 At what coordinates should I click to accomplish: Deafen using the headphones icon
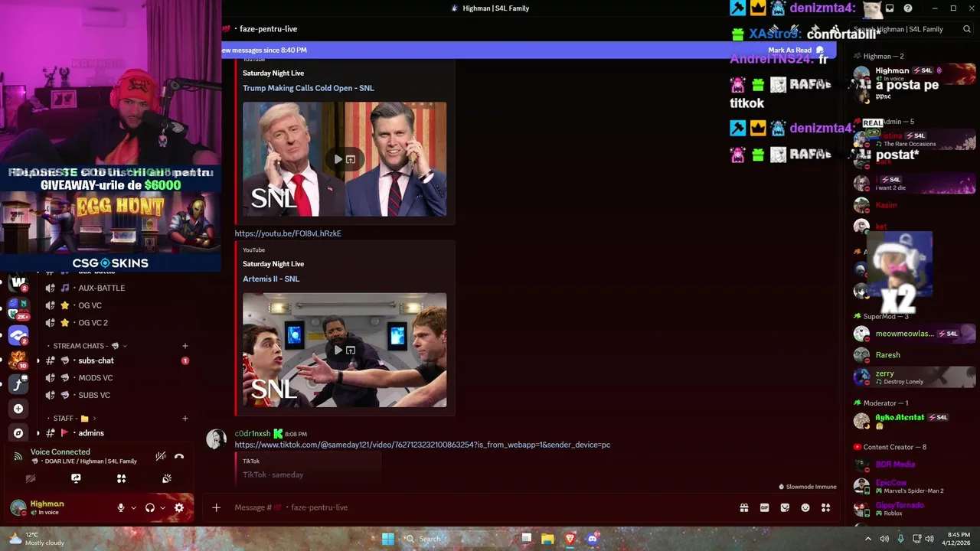pyautogui.click(x=150, y=507)
